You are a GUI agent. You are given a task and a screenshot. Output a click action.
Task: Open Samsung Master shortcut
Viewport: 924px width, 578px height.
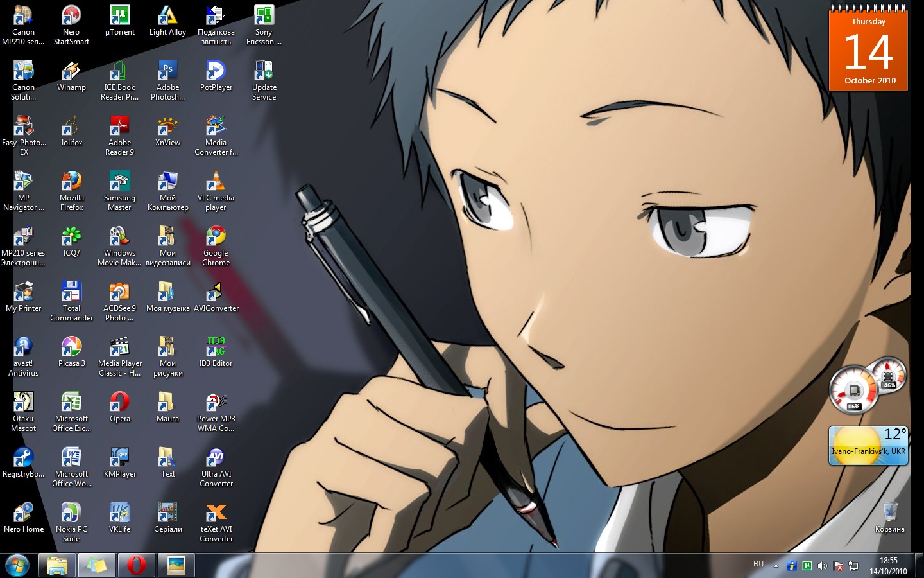click(x=120, y=191)
